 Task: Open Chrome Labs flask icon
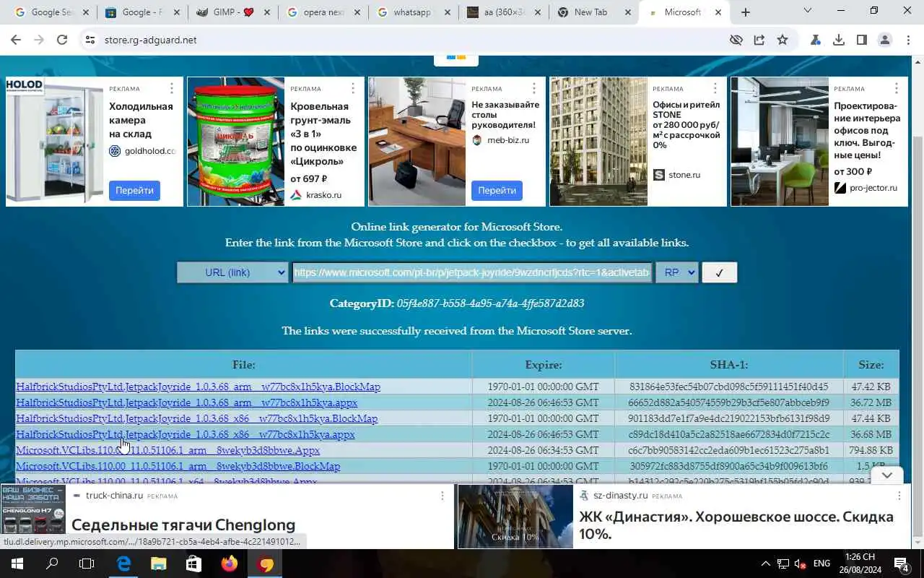pyautogui.click(x=816, y=40)
